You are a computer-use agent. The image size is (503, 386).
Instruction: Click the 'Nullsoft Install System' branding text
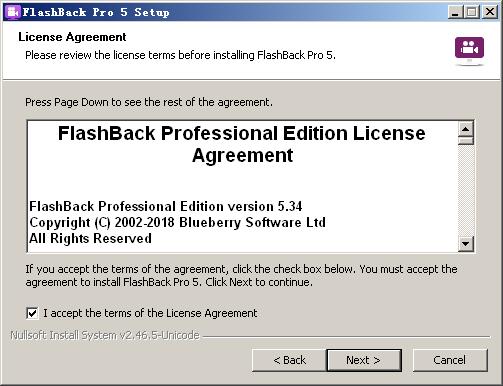point(105,335)
